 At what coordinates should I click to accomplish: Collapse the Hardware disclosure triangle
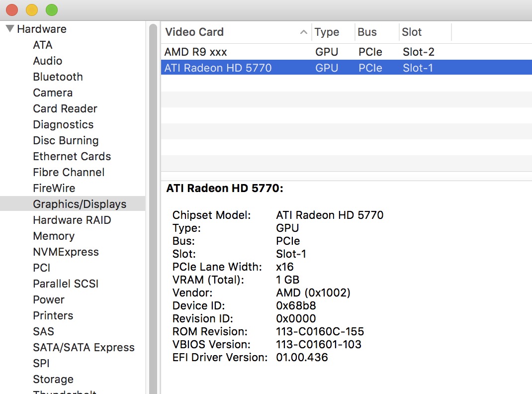(10, 29)
